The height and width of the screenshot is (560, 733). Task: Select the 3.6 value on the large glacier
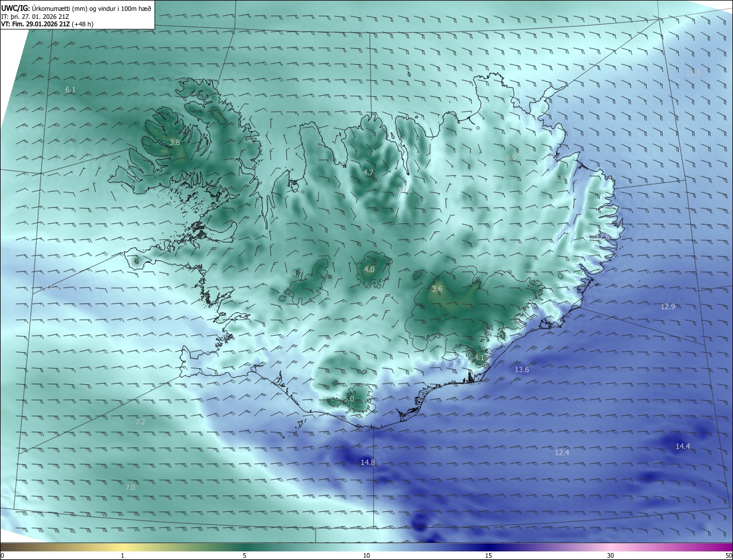point(437,289)
